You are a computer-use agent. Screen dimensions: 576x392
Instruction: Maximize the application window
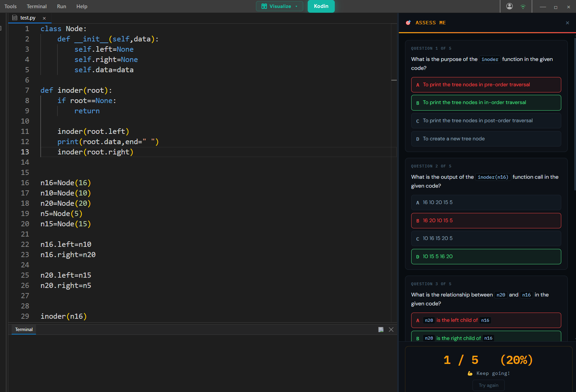pyautogui.click(x=556, y=7)
